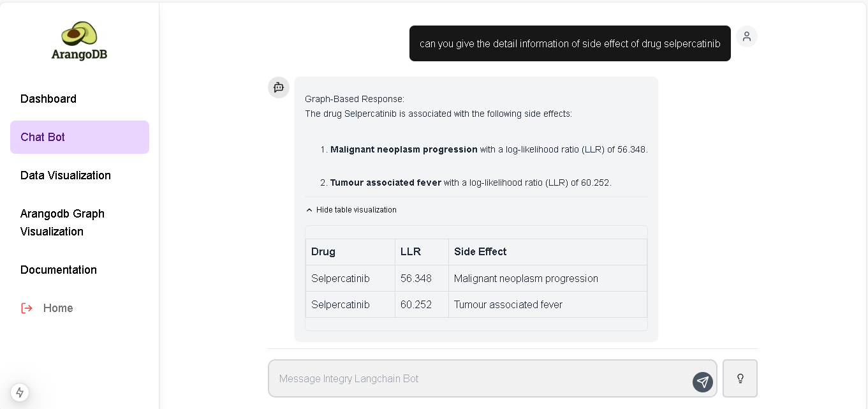Collapse the table visualization section
The image size is (868, 409).
(351, 209)
